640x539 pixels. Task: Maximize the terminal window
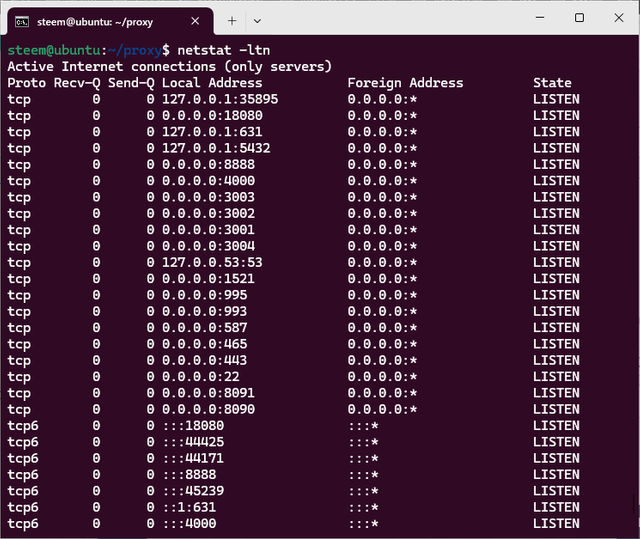[x=579, y=18]
